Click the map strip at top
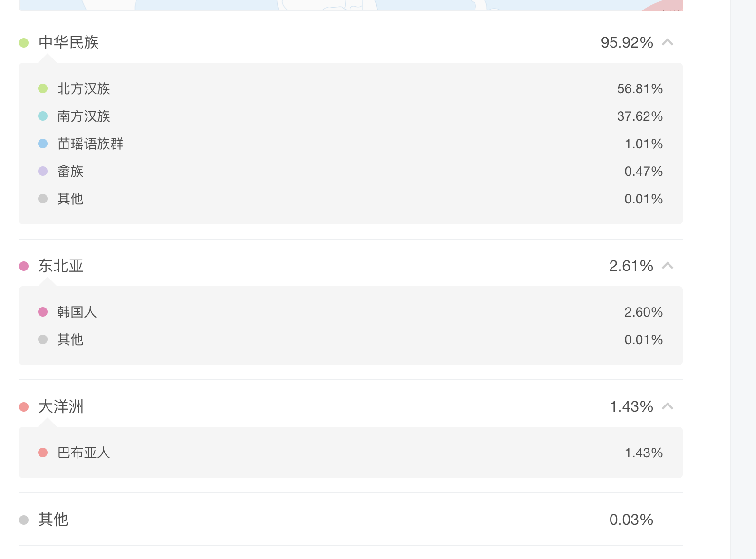This screenshot has width=756, height=559. 351,5
